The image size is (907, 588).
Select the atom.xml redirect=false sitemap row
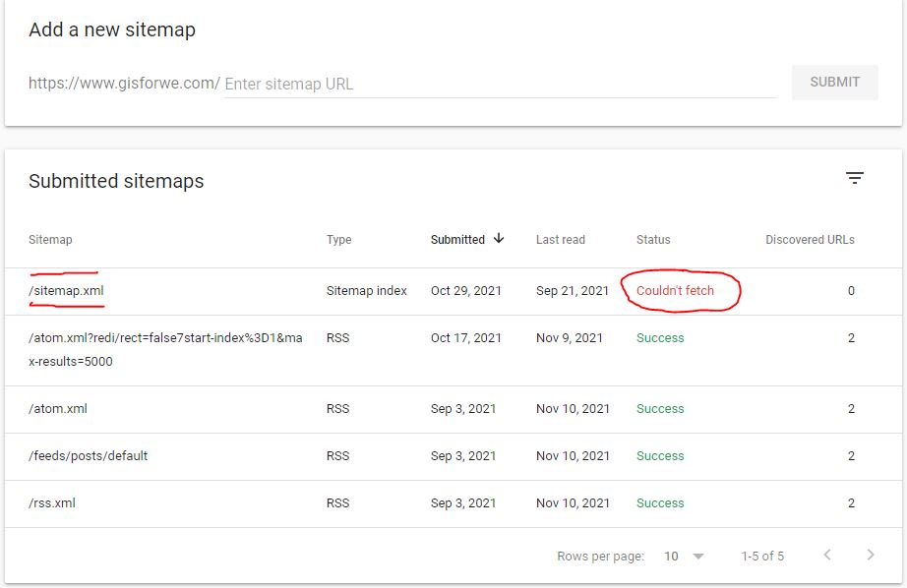453,350
